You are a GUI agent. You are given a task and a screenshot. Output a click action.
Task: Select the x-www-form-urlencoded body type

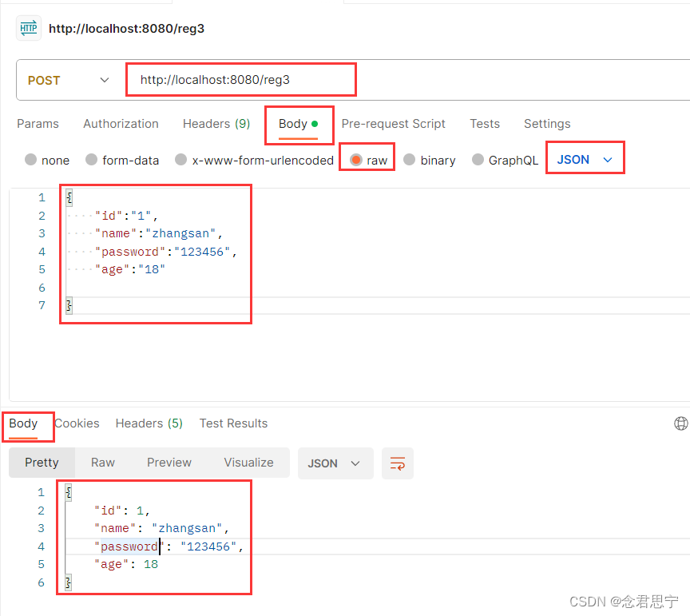click(x=253, y=160)
